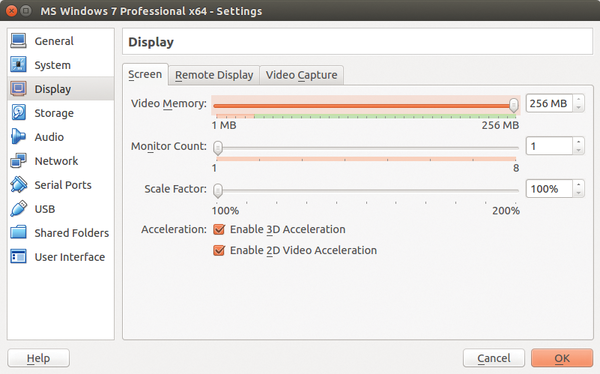Viewport: 600px width, 374px height.
Task: Cancel the settings dialog
Action: tap(494, 358)
